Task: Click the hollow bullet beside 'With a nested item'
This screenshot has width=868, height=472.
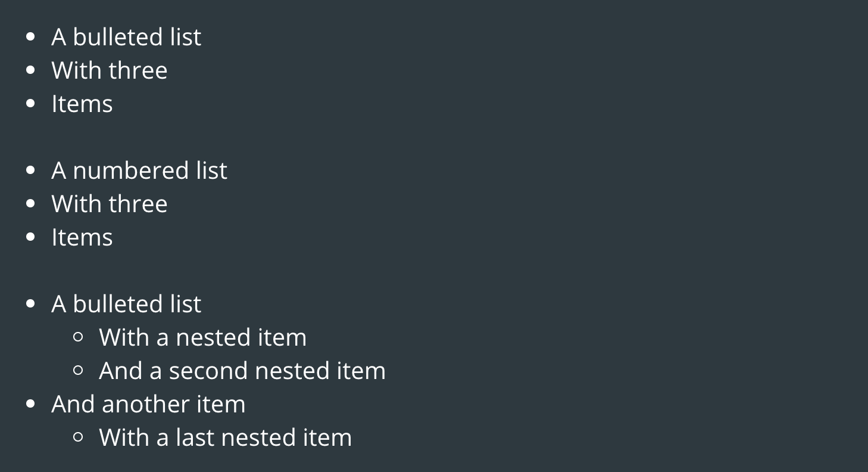Action: (x=78, y=337)
